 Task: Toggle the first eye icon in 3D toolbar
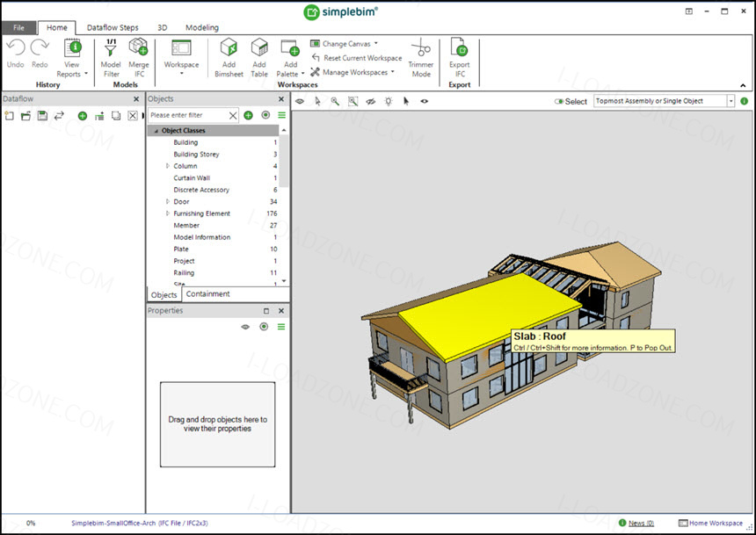click(x=300, y=101)
